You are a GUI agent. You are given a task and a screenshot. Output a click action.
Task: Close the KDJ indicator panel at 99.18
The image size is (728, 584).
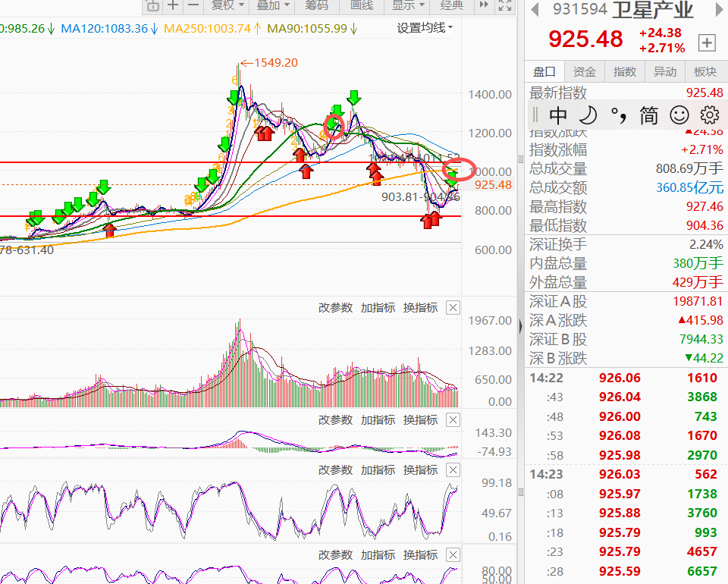[453, 469]
